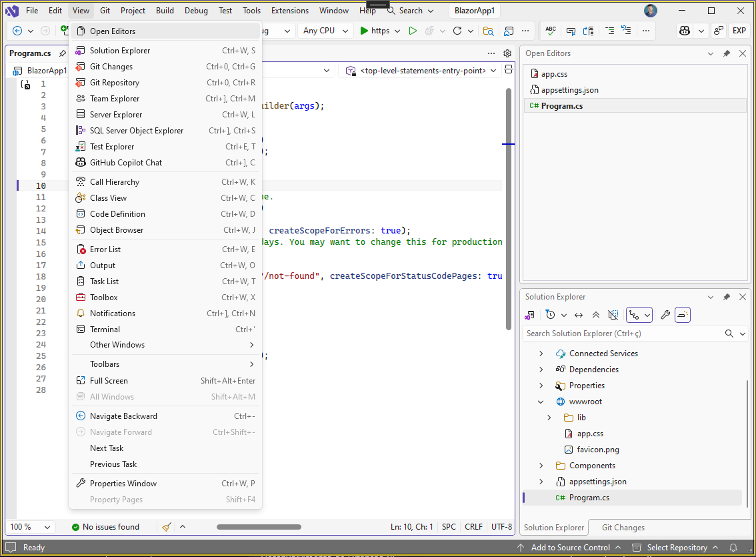The width and height of the screenshot is (756, 557).
Task: Collapse the wwwroot folder
Action: (541, 402)
